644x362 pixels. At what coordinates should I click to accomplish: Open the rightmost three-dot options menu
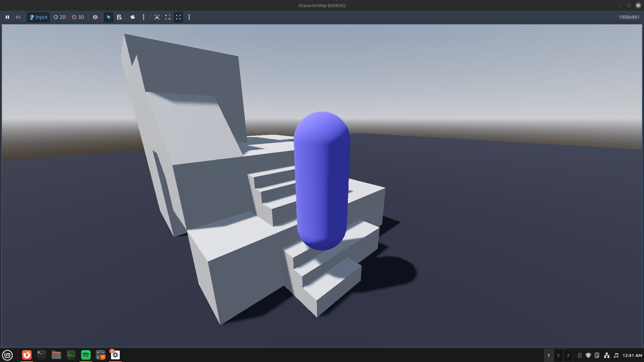point(189,17)
